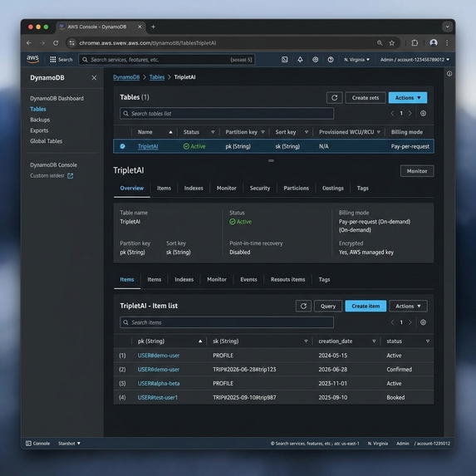
Task: Switch to the Indexes tab in upper tab row
Action: [x=194, y=189]
